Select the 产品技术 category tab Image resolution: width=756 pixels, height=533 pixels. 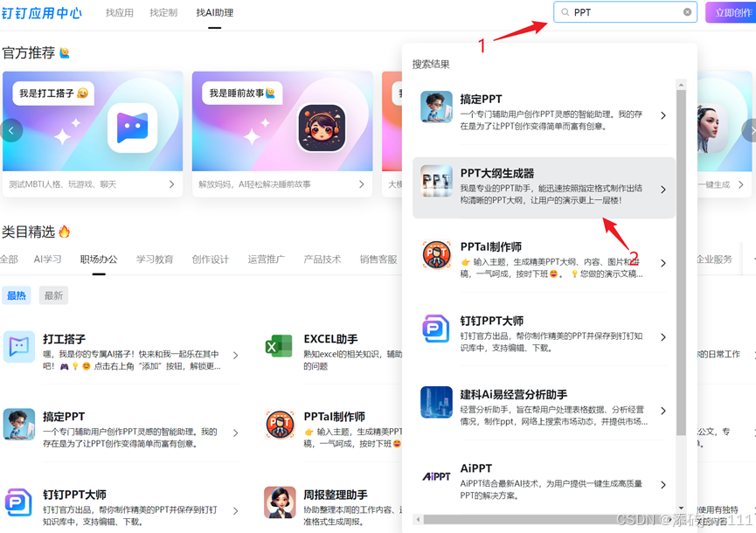coord(323,260)
